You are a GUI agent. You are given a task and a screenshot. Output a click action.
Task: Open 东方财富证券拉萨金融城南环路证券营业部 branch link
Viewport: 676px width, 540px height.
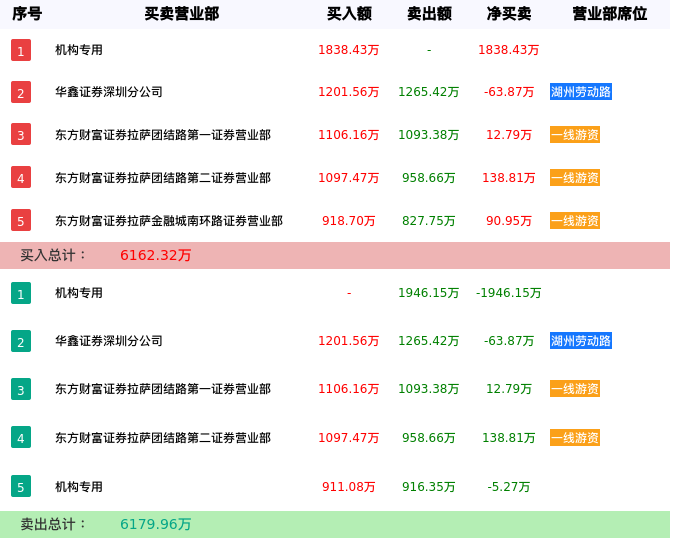(169, 221)
